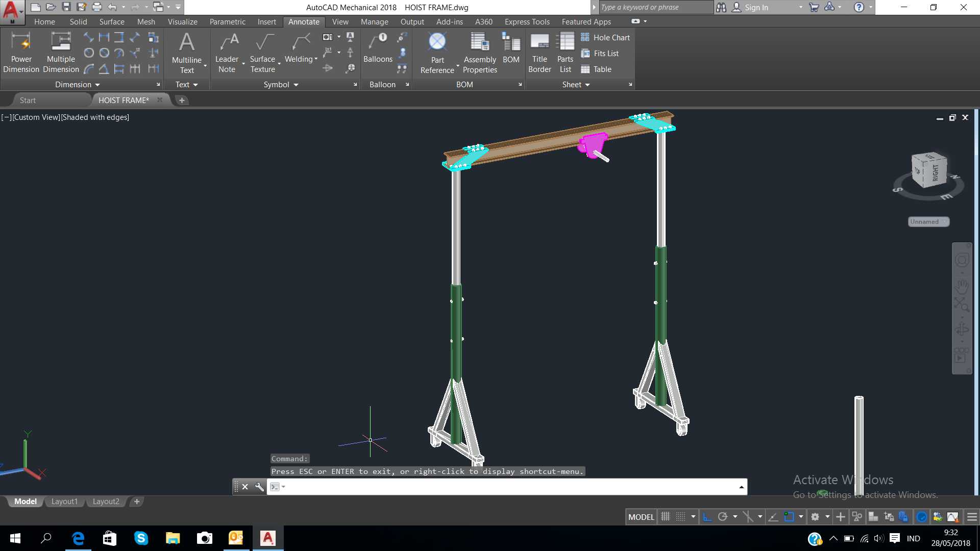Open the Unnamed UCS dropdown under ViewCube
Viewport: 980px width, 551px height.
(928, 221)
